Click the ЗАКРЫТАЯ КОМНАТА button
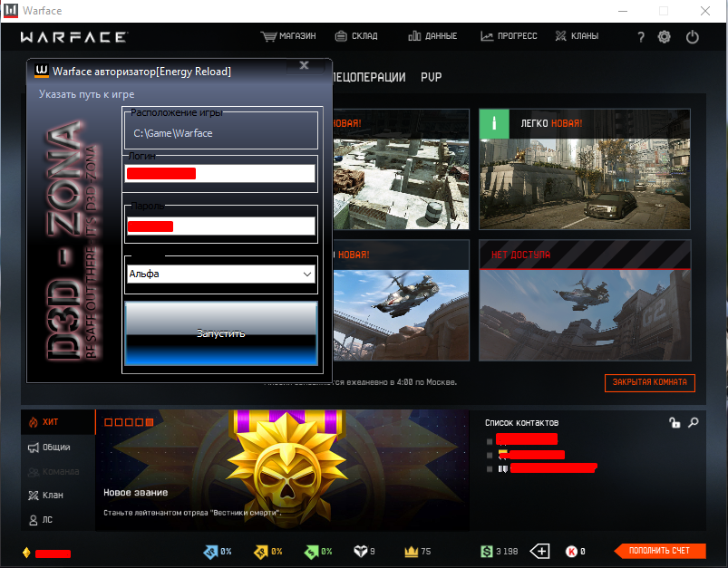 click(649, 382)
